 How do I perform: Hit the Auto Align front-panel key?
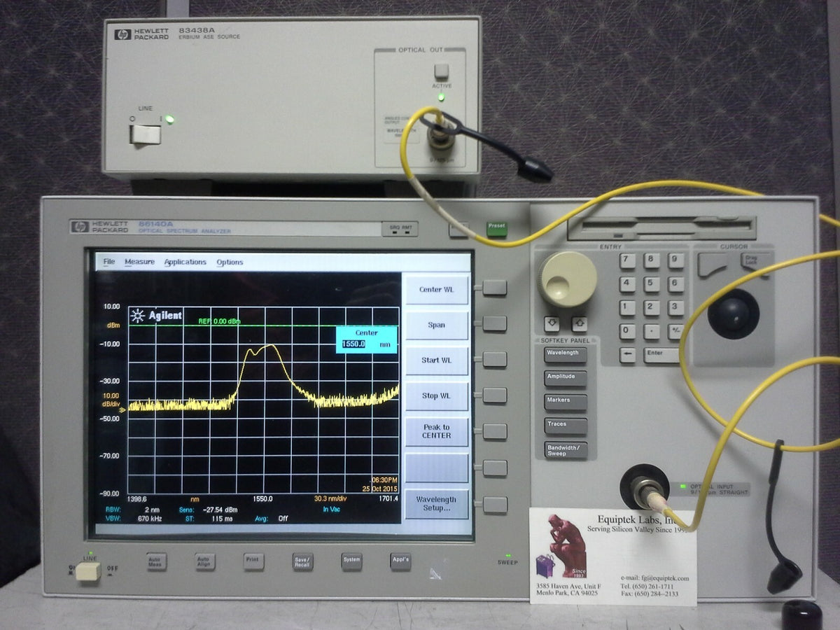click(x=205, y=561)
